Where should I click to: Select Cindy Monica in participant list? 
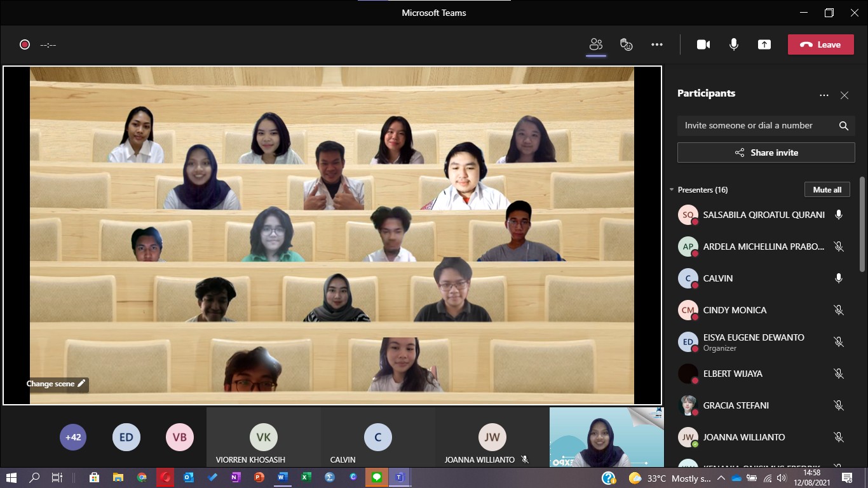(735, 310)
